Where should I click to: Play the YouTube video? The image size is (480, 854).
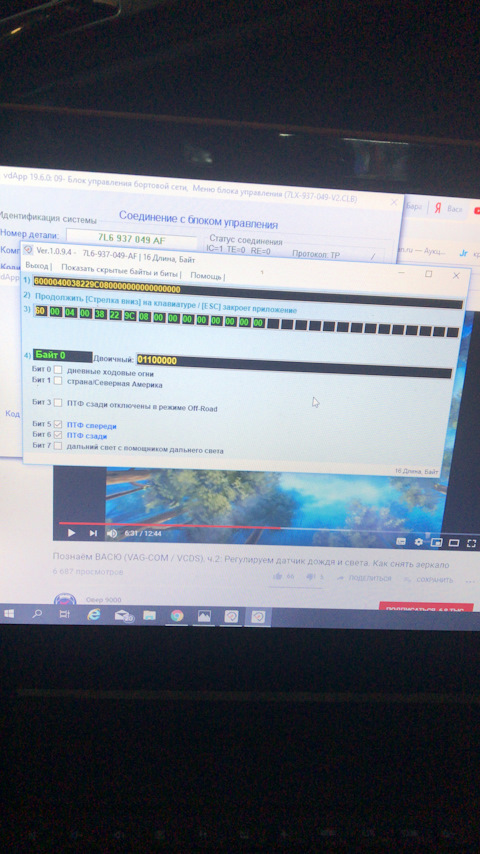(x=71, y=533)
